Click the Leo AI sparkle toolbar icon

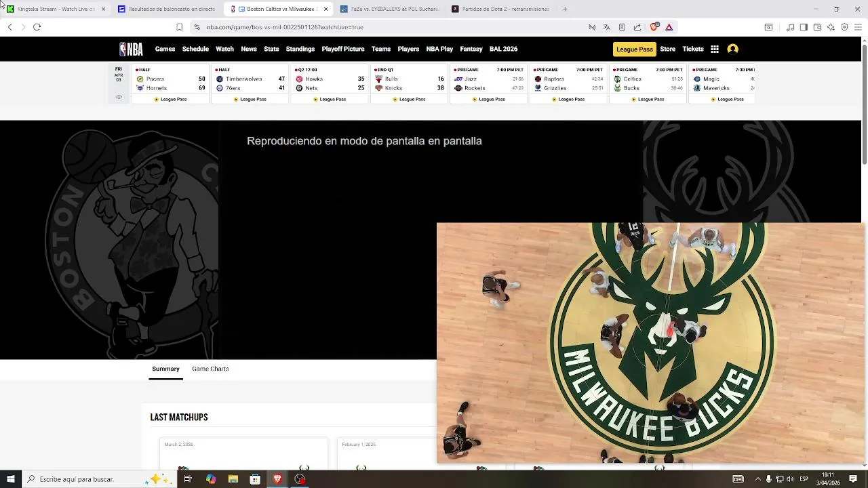[831, 27]
